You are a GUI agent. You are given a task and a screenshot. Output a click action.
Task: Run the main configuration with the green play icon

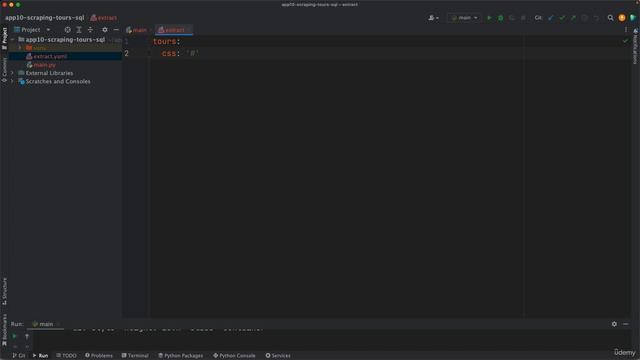[489, 18]
